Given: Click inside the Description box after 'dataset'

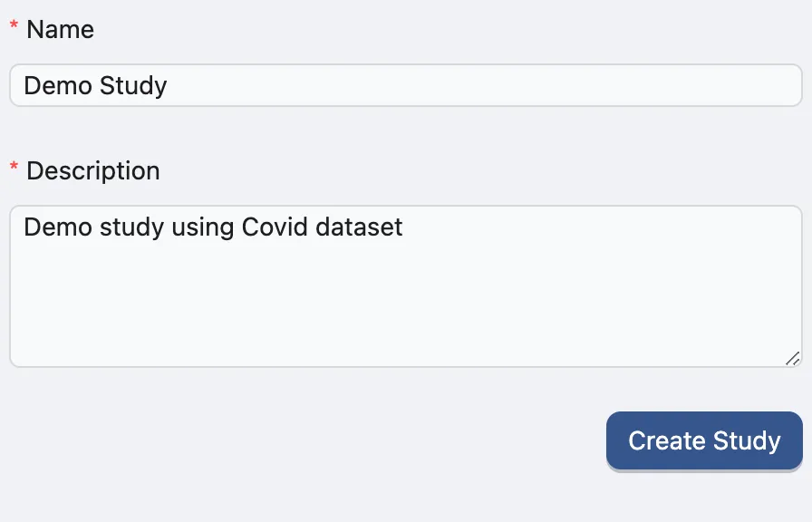Looking at the screenshot, I should (408, 227).
